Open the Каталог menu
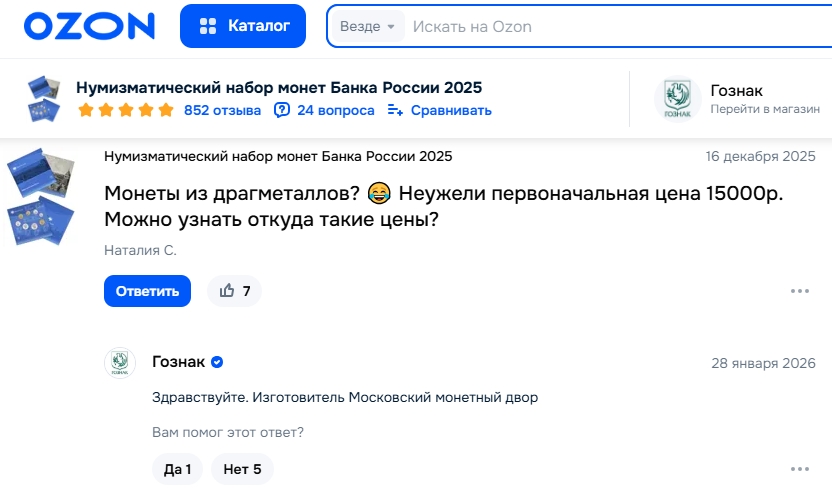The image size is (832, 504). 243,26
